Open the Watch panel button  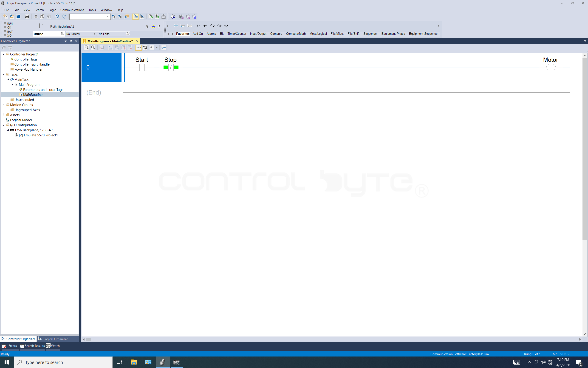pos(53,346)
